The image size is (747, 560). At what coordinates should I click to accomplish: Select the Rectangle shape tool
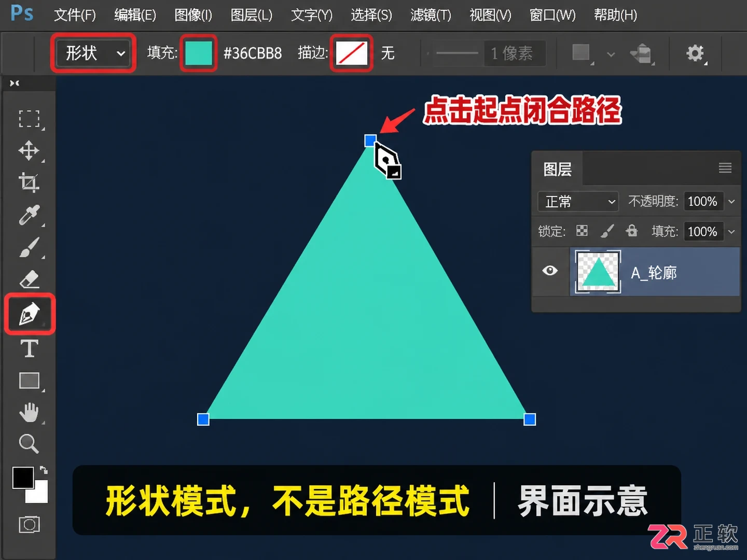coord(29,381)
